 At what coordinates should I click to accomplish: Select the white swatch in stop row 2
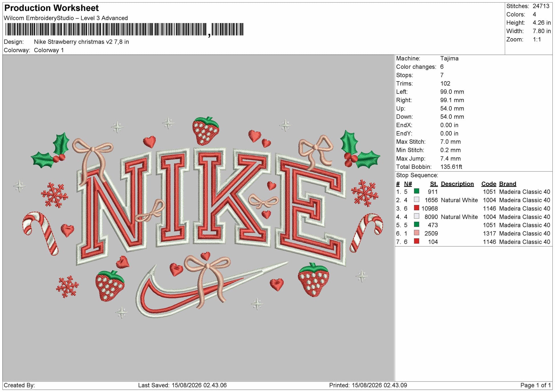coord(417,200)
